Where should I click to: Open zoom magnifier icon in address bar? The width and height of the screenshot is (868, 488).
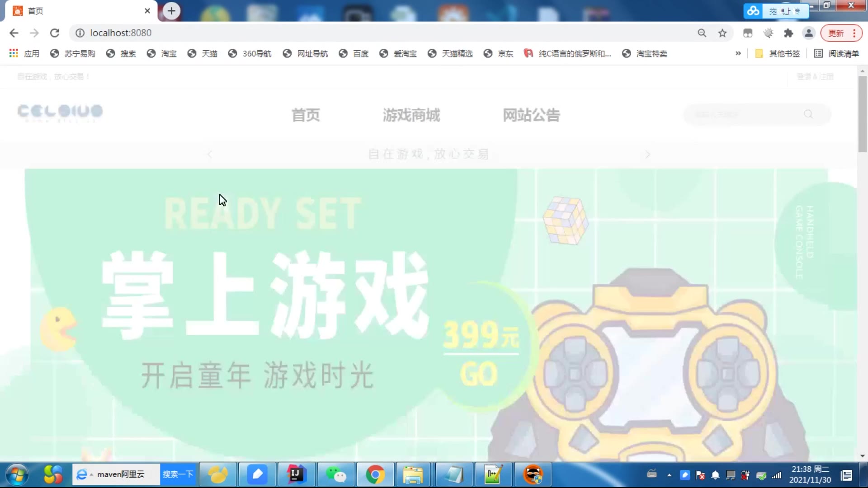click(x=702, y=33)
